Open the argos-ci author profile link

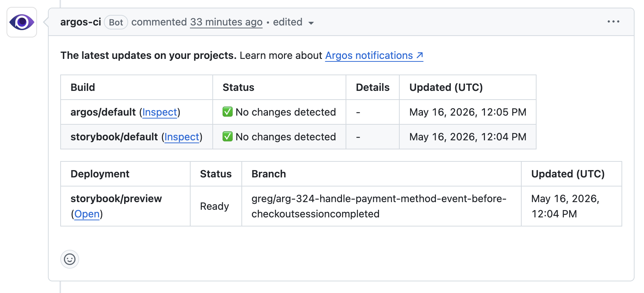click(81, 22)
